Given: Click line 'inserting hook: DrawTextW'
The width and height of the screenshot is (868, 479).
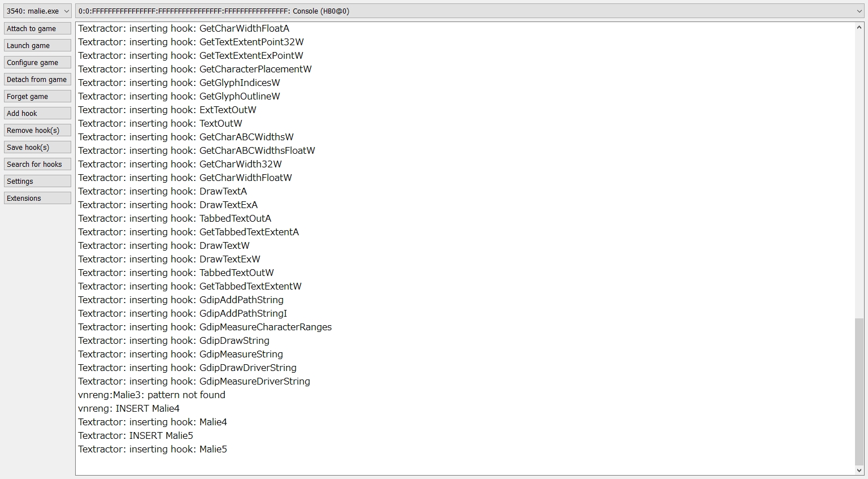Looking at the screenshot, I should pos(164,245).
